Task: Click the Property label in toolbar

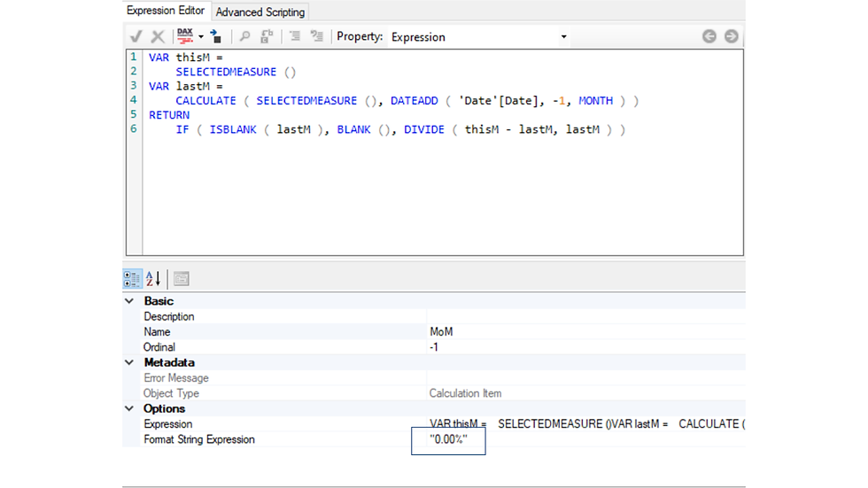Action: pyautogui.click(x=360, y=36)
